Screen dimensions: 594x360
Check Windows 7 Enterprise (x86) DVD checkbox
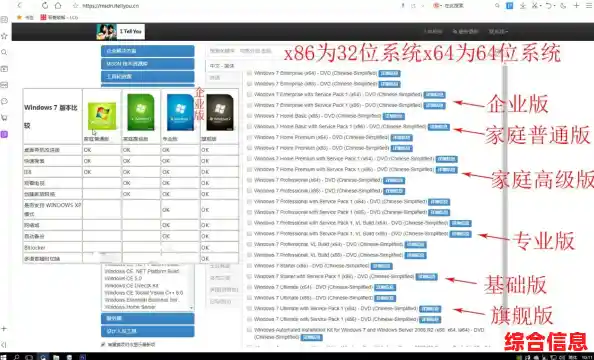click(249, 84)
